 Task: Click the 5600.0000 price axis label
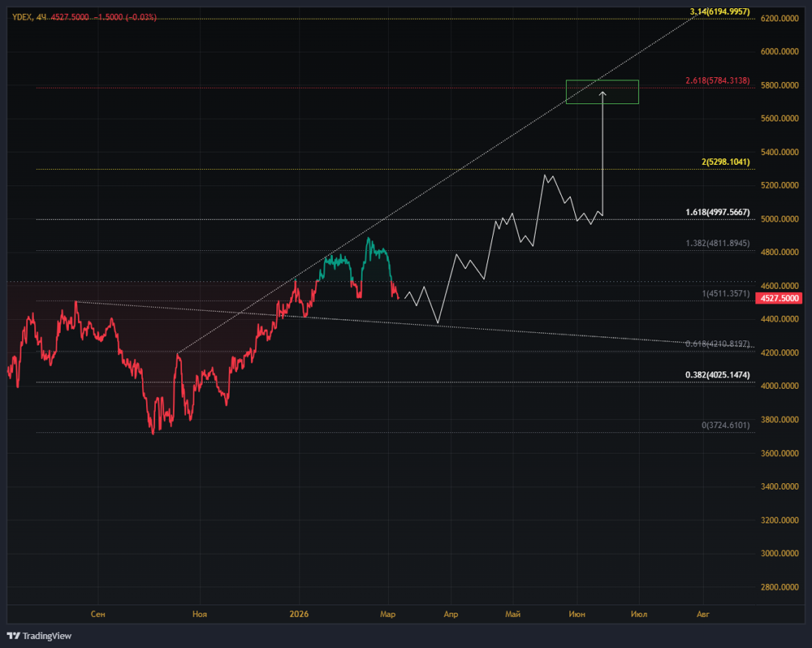(x=780, y=119)
